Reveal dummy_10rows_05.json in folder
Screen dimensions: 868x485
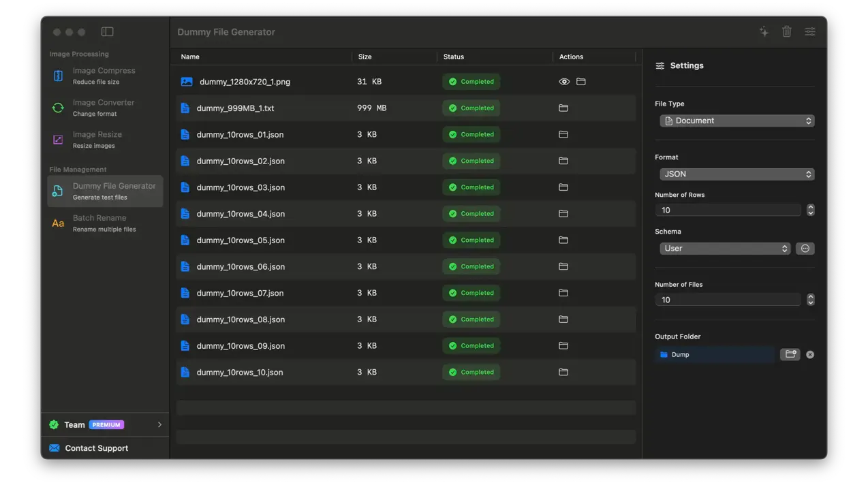[563, 240]
